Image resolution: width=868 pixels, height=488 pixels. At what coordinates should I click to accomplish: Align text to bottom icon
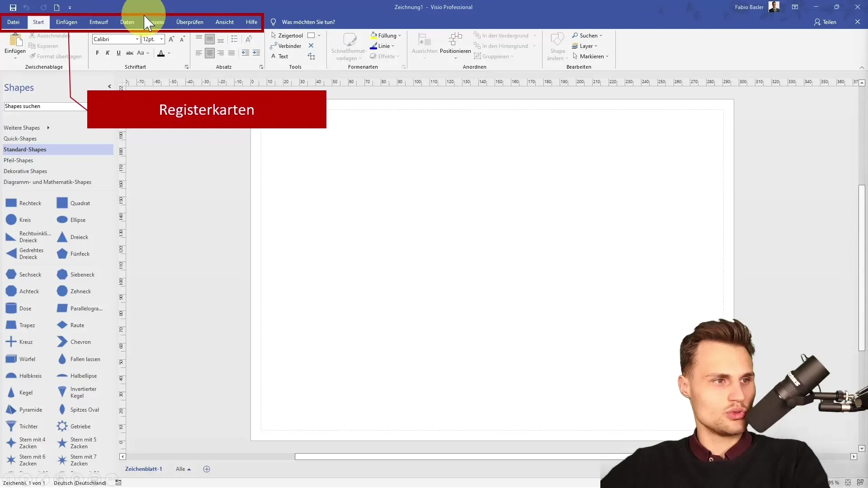(x=221, y=39)
